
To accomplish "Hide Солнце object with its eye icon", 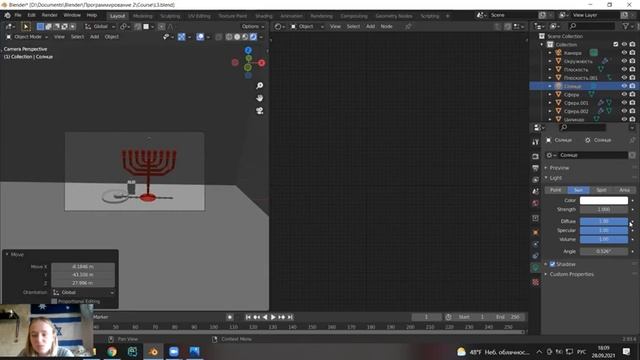I will (624, 86).
